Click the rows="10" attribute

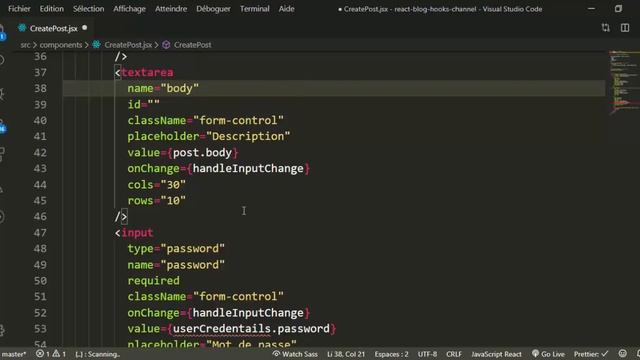point(156,200)
